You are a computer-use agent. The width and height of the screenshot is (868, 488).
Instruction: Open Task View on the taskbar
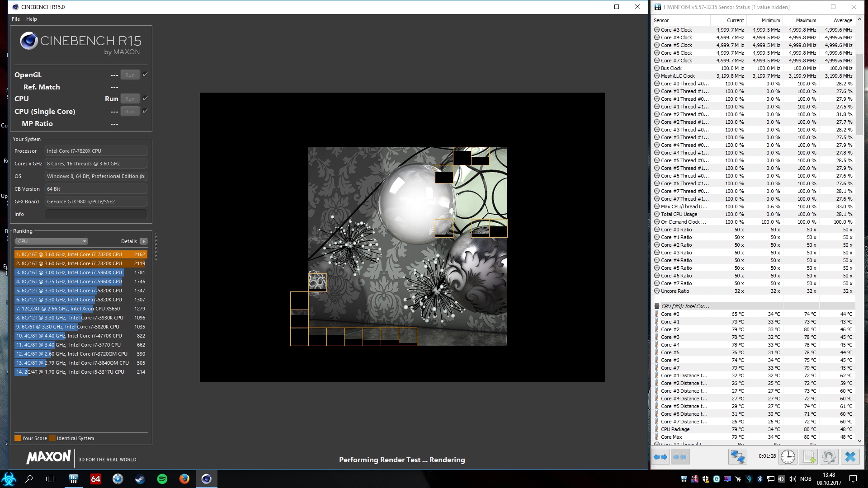[x=51, y=479]
